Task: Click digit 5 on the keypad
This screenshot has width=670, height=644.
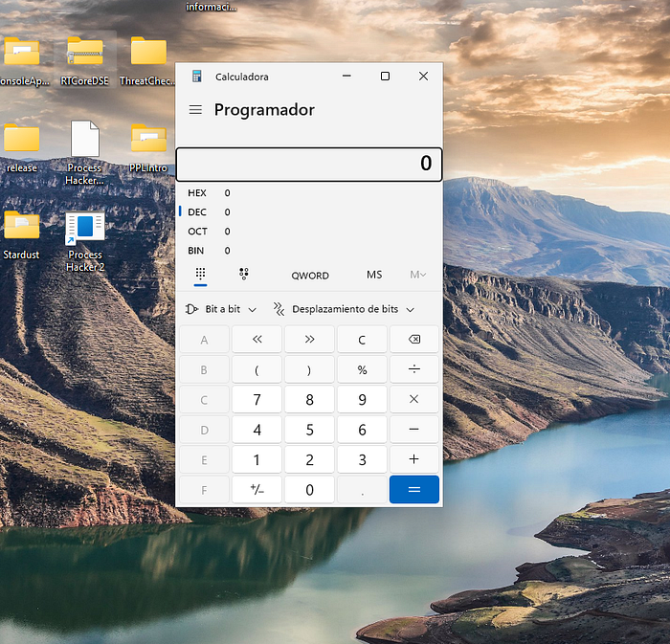Action: [309, 430]
